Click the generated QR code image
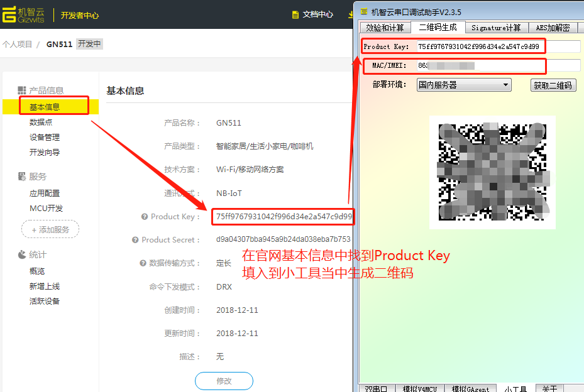Screen dimensions: 584x392 492,172
